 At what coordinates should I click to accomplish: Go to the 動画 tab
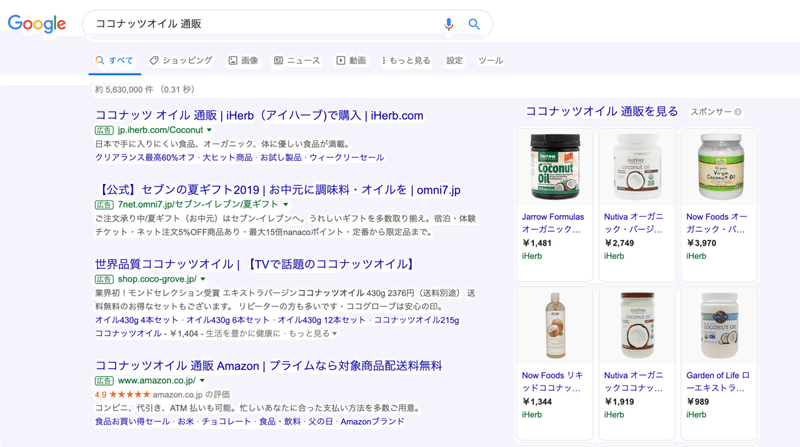(351, 60)
